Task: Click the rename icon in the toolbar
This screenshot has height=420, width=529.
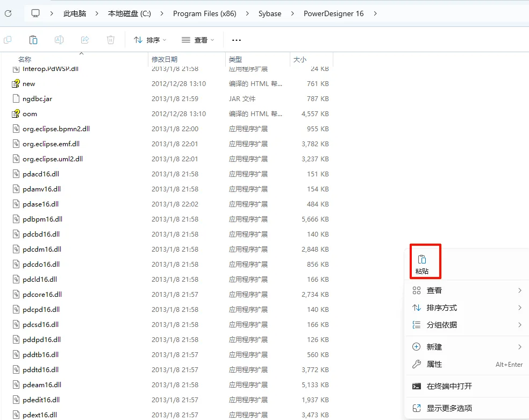Action: tap(59, 40)
